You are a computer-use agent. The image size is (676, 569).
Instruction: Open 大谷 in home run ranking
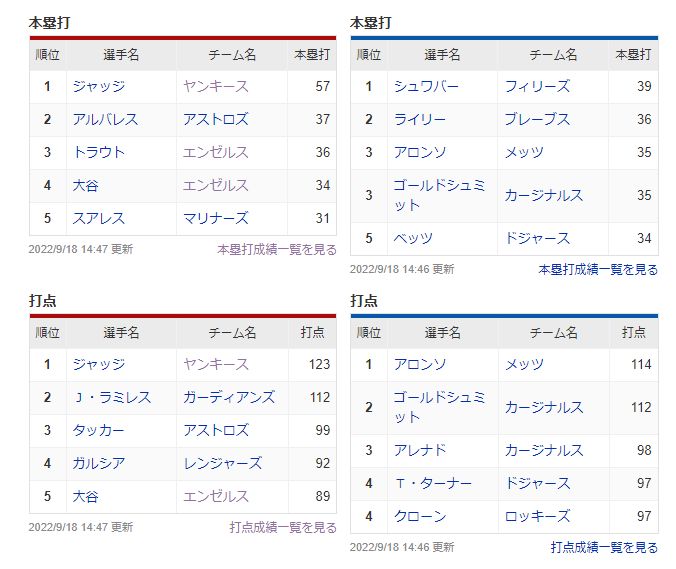(85, 185)
